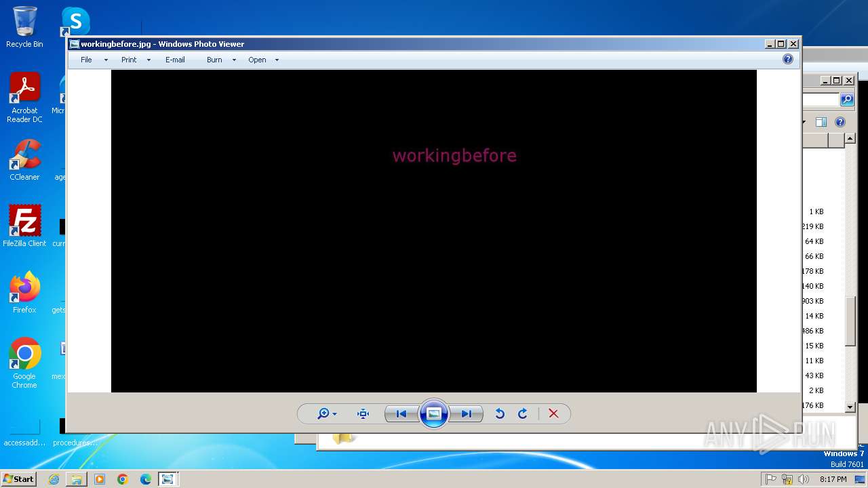The height and width of the screenshot is (488, 868).
Task: Close the Photo Viewer window
Action: pos(793,44)
